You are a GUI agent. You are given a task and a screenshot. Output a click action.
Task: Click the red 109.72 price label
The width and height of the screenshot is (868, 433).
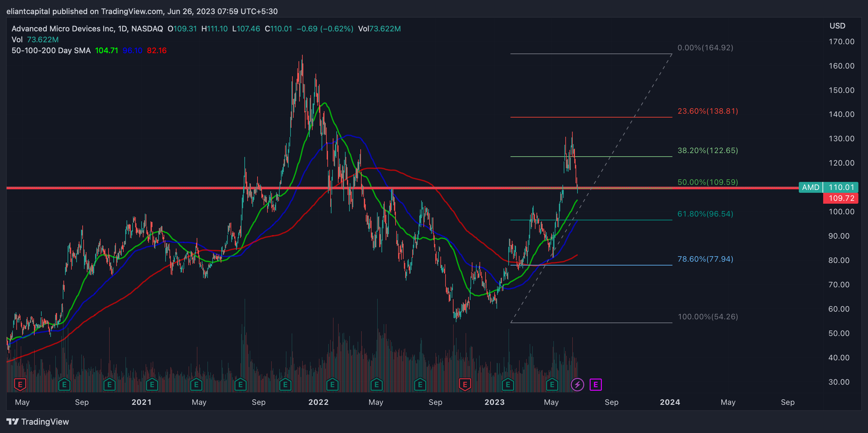(x=840, y=198)
